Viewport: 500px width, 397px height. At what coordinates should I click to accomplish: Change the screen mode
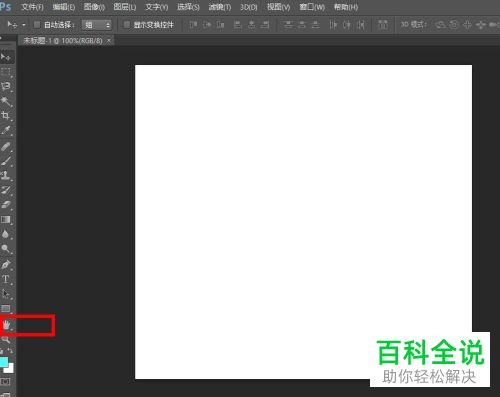coord(6,394)
